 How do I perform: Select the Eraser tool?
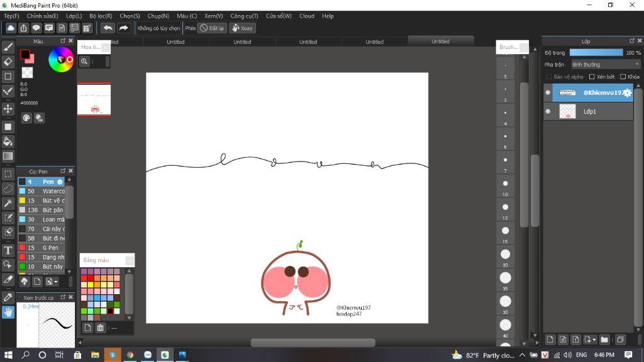pos(8,62)
